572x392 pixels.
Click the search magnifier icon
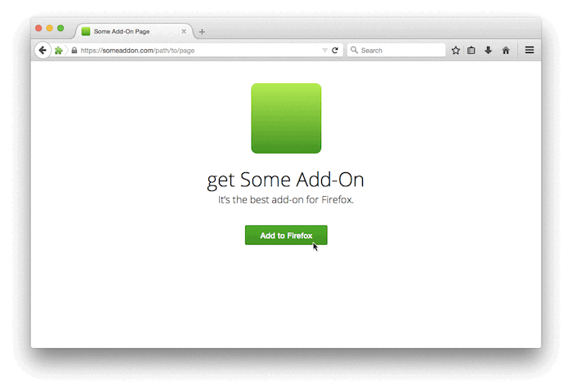click(354, 50)
